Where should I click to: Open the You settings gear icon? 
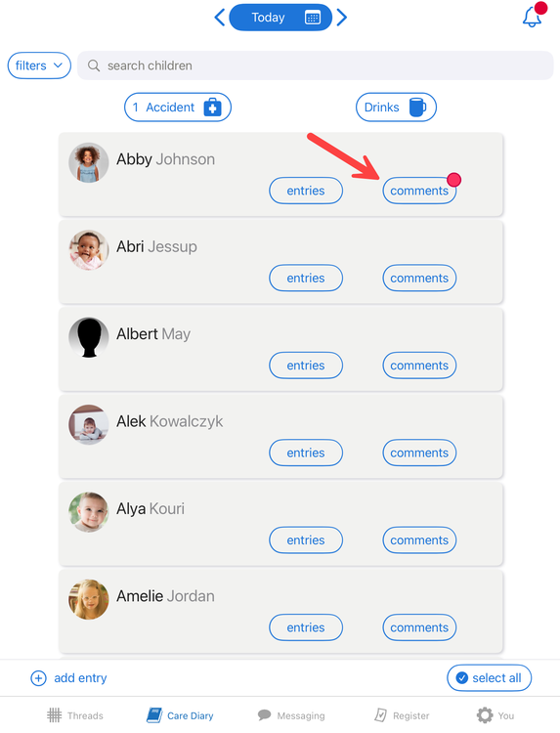tap(485, 715)
